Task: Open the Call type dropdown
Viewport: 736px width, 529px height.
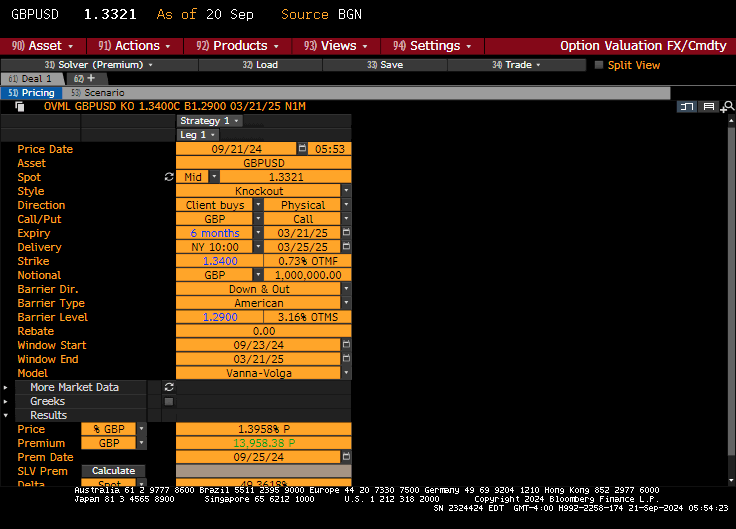Action: [346, 219]
